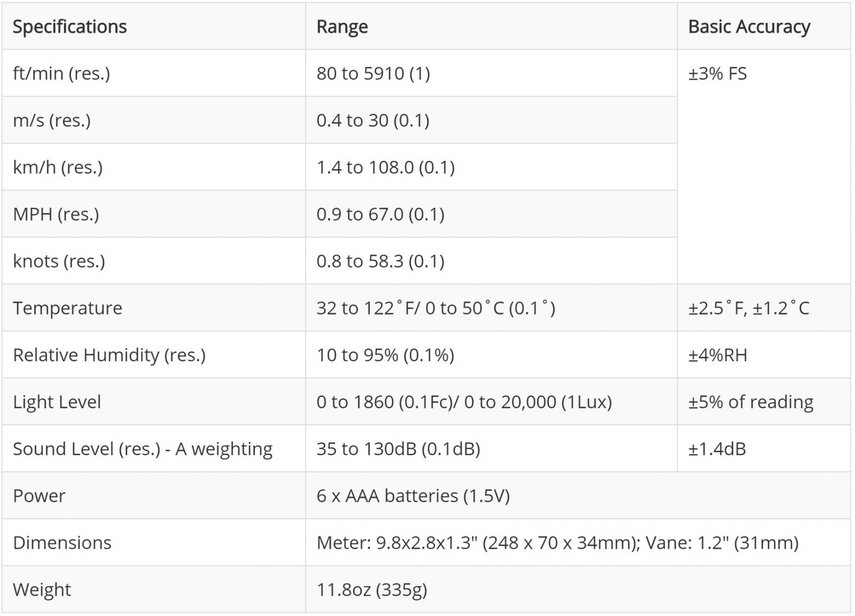Click the 10 to 95% (0.1%) humidity range
This screenshot has height=616, width=855.
coord(385,355)
